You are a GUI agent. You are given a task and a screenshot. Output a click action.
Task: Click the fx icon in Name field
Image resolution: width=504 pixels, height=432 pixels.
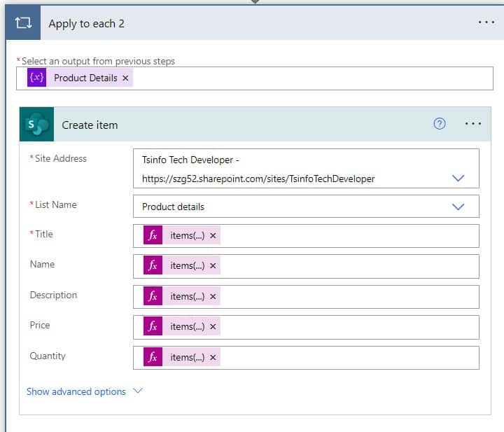(x=153, y=265)
